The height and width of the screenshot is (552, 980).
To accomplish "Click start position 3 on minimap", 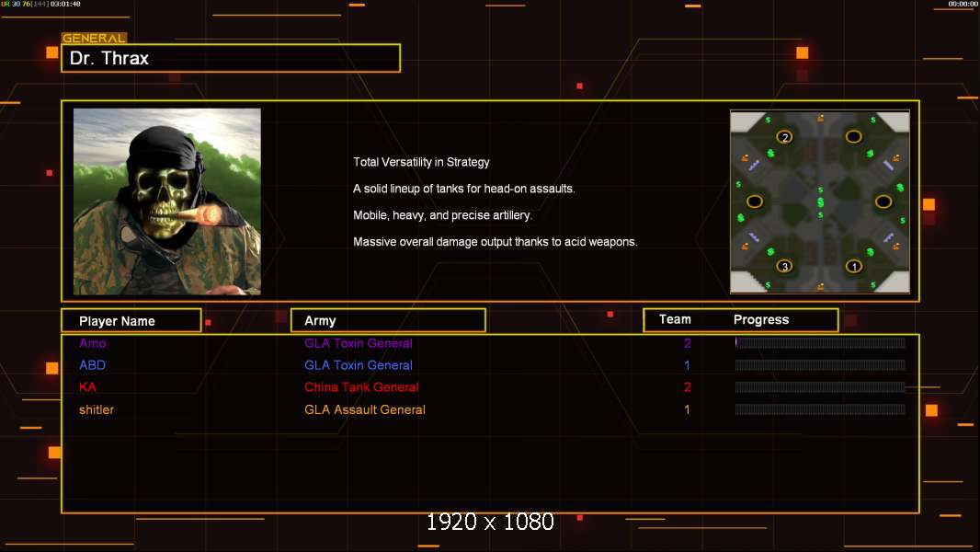I will click(784, 266).
